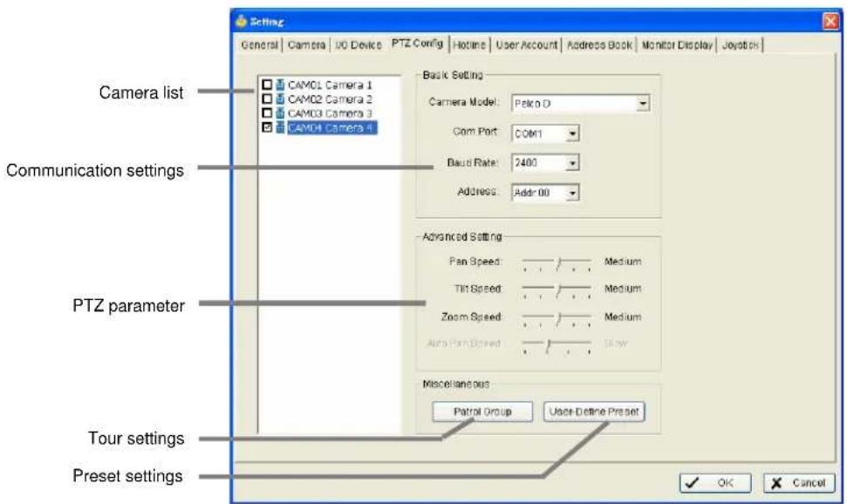847x504 pixels.
Task: Switch to the General tab
Action: pyautogui.click(x=259, y=44)
